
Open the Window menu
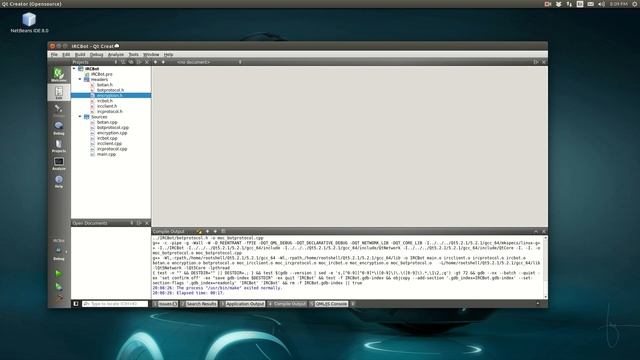pos(151,54)
